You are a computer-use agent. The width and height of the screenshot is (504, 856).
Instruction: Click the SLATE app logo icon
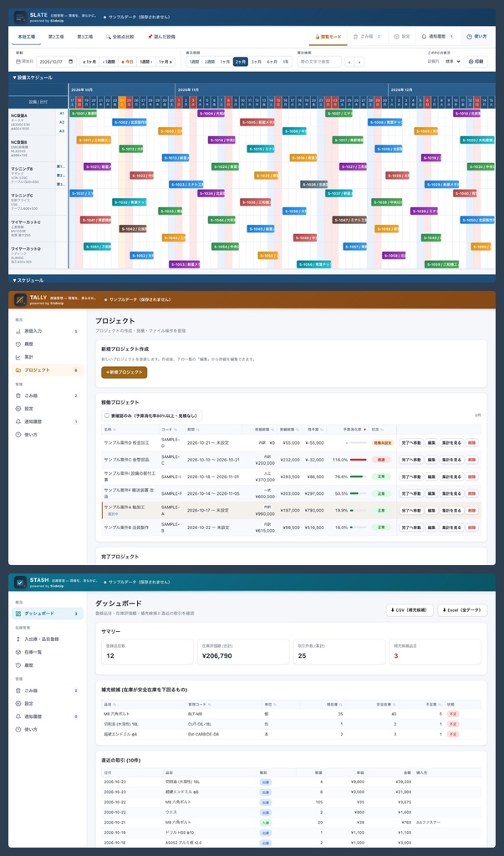click(x=20, y=17)
